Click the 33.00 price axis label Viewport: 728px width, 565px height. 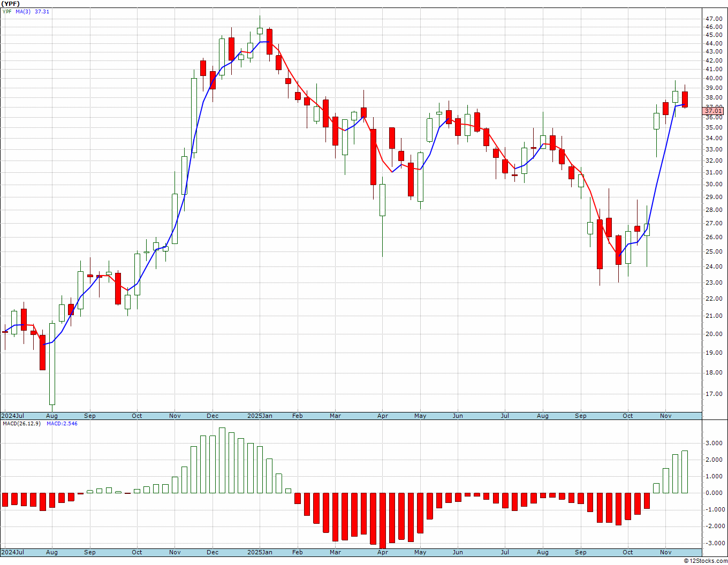tap(714, 149)
